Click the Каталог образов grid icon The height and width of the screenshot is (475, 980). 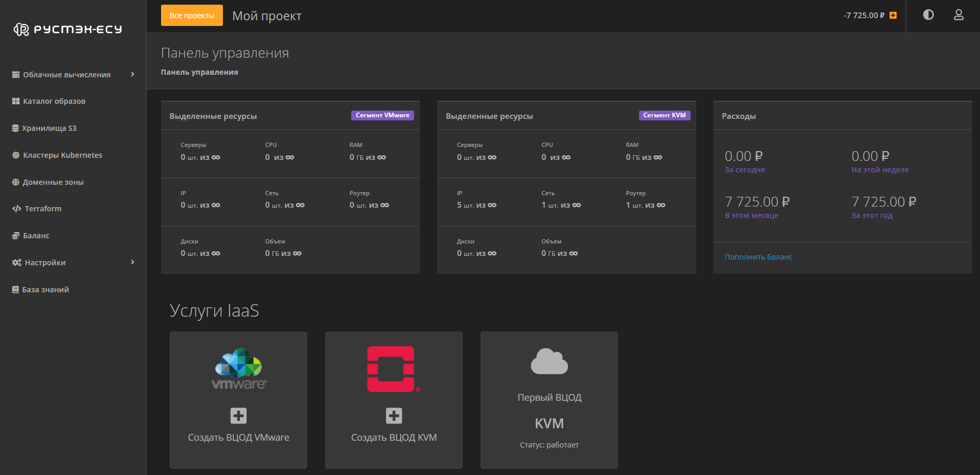(16, 101)
